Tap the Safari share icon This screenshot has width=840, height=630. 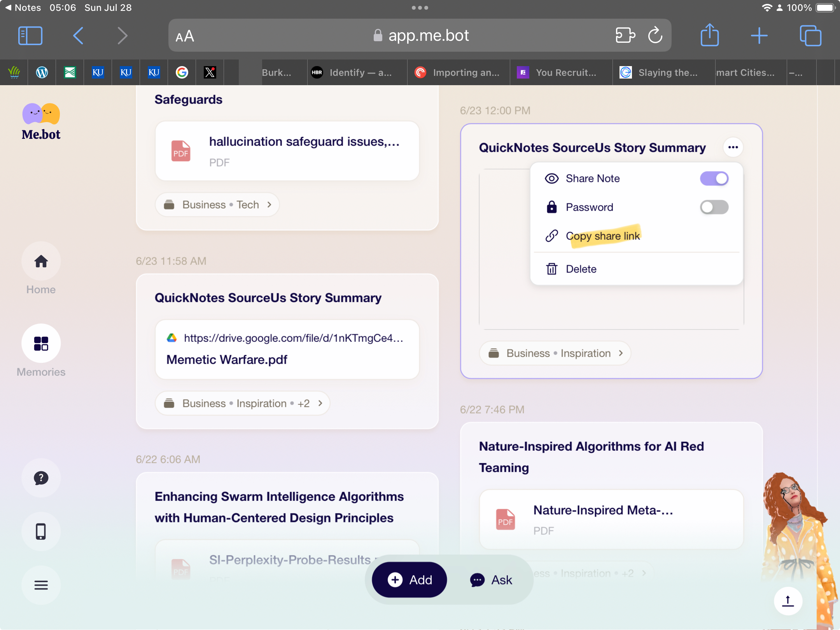point(709,36)
